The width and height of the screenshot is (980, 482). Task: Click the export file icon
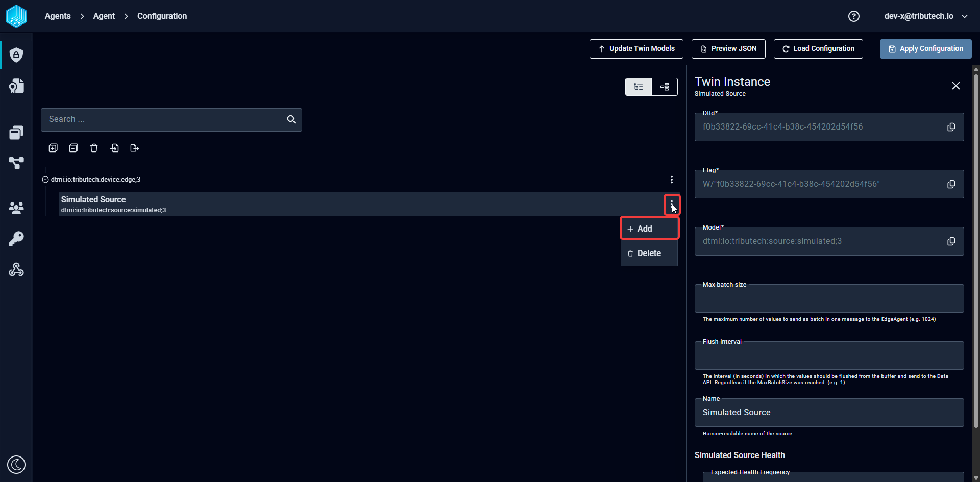click(135, 148)
